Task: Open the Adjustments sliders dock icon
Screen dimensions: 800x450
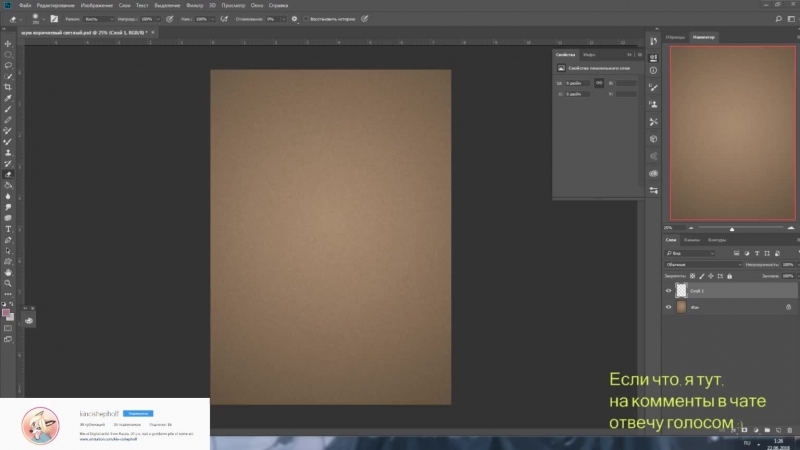Action: [x=653, y=190]
